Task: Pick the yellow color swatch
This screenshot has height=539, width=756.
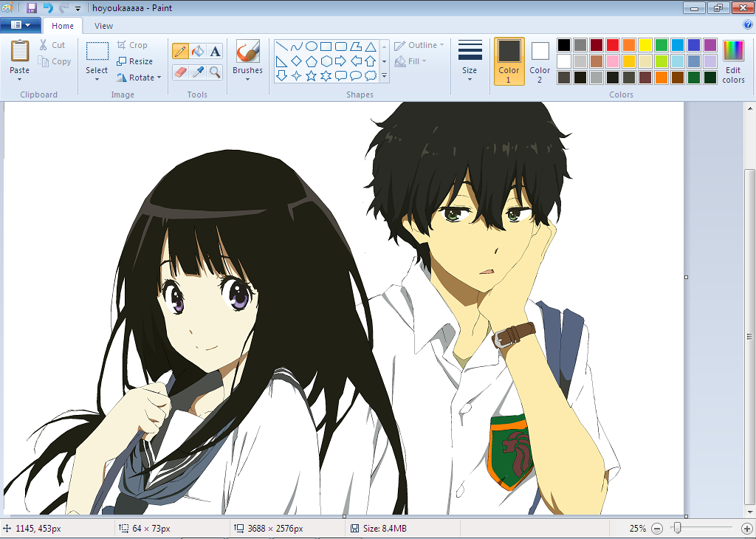Action: [645, 45]
